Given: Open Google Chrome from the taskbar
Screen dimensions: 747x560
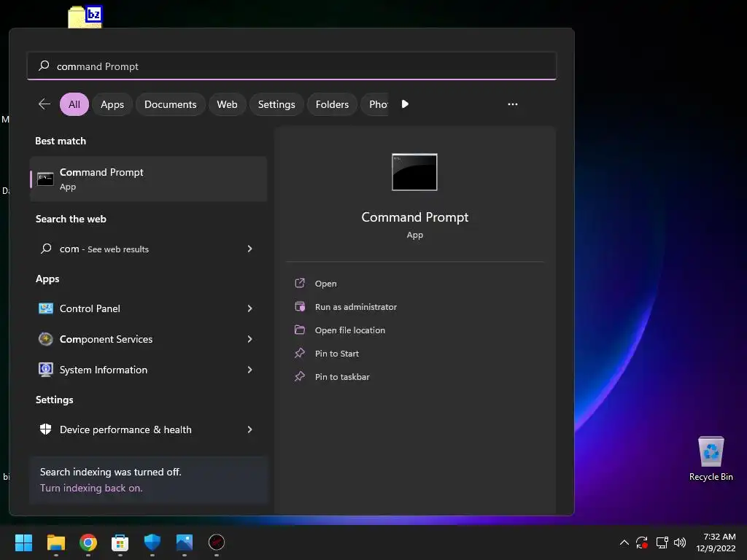Looking at the screenshot, I should tap(88, 542).
